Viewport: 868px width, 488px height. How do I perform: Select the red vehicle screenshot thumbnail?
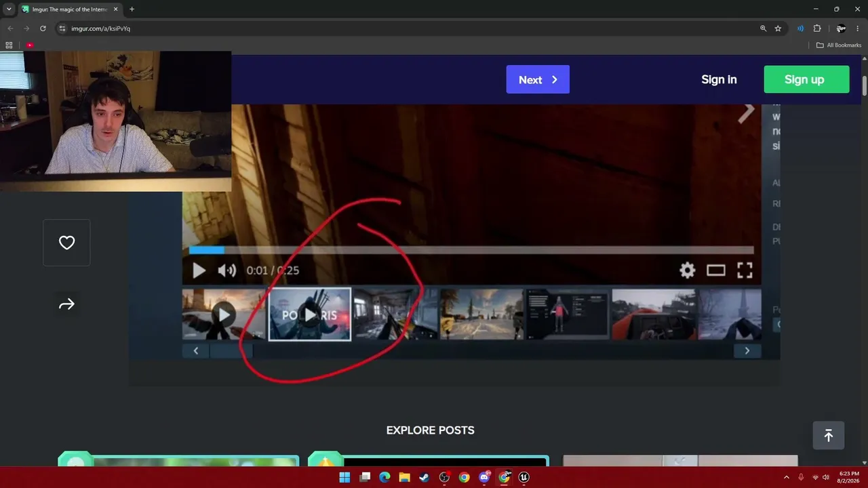[x=654, y=314]
